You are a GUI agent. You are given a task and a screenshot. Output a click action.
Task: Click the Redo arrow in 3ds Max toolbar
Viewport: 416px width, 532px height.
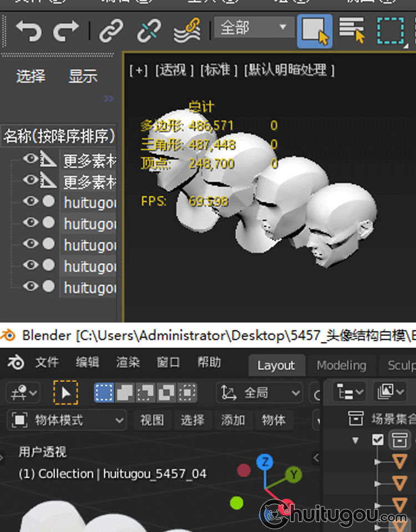pyautogui.click(x=65, y=30)
